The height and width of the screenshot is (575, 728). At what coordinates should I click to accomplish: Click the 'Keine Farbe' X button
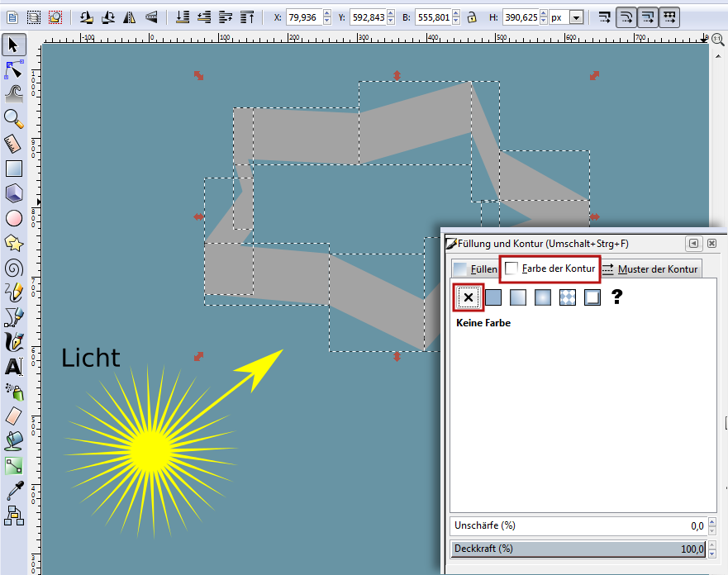(469, 297)
